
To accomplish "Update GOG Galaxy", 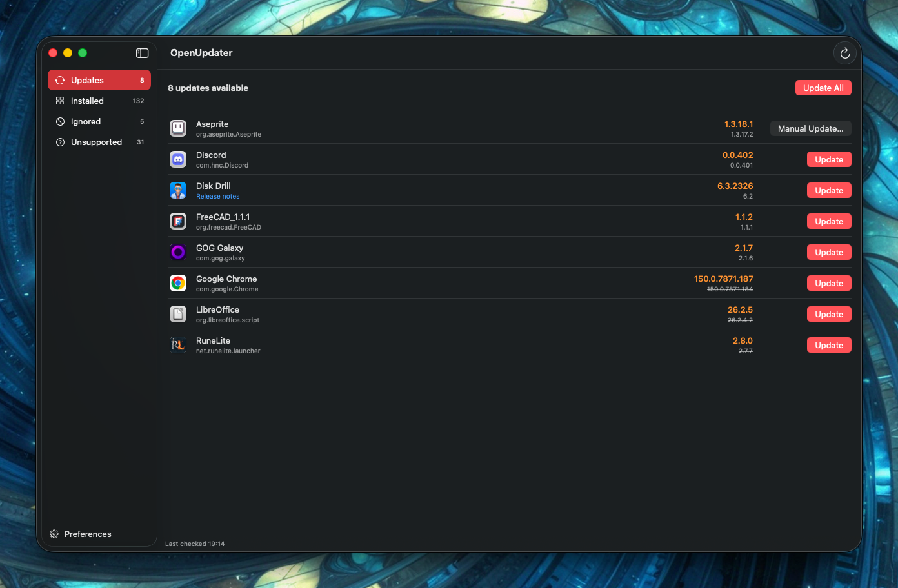I will pyautogui.click(x=829, y=252).
